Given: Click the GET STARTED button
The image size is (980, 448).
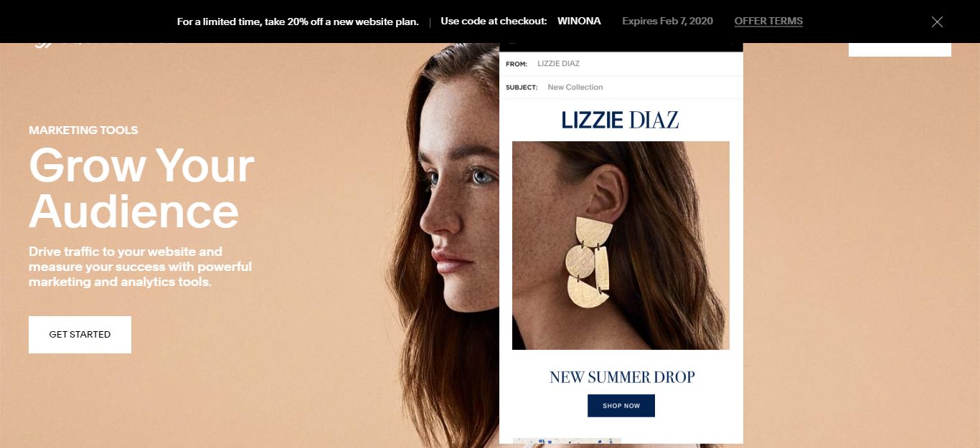Looking at the screenshot, I should (80, 335).
